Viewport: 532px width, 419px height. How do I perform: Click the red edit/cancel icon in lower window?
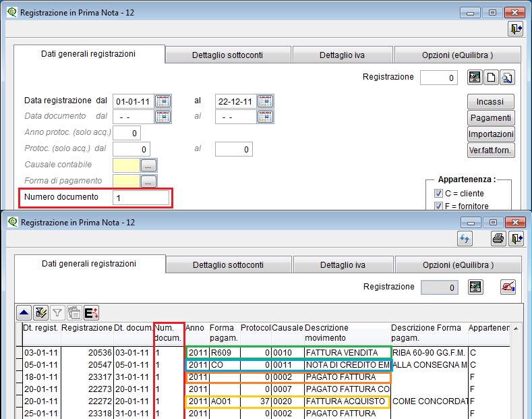coord(508,287)
